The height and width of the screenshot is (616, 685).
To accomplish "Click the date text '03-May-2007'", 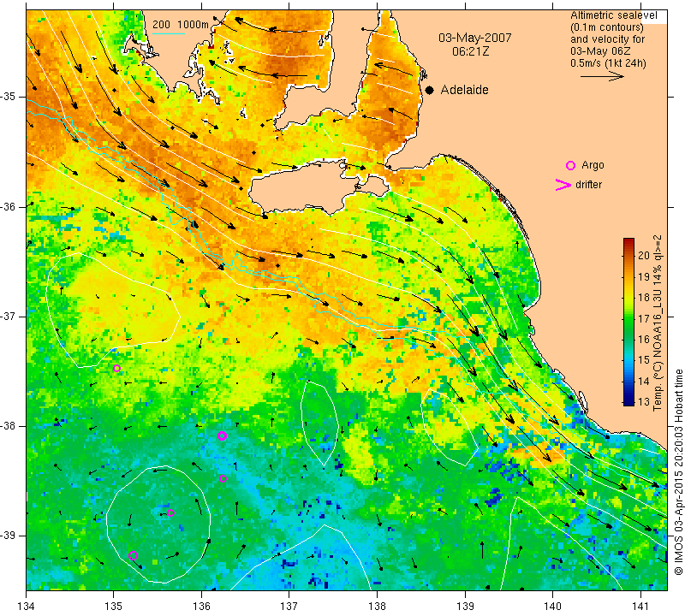I will point(475,38).
